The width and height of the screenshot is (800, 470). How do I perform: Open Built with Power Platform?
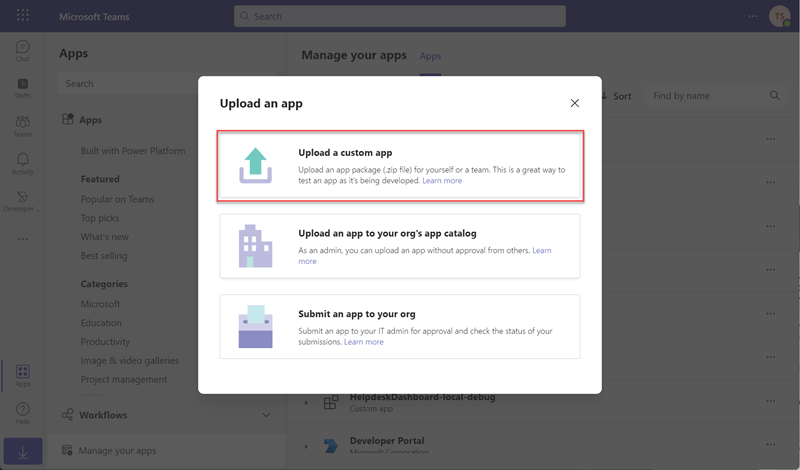coord(133,151)
